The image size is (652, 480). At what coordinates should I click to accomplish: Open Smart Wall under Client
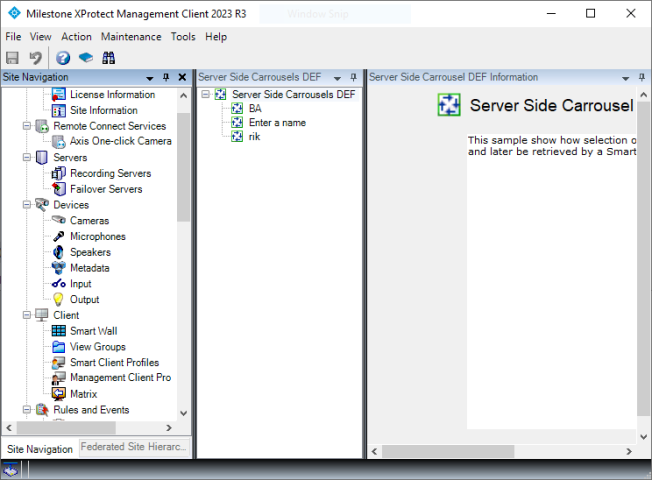pyautogui.click(x=93, y=331)
